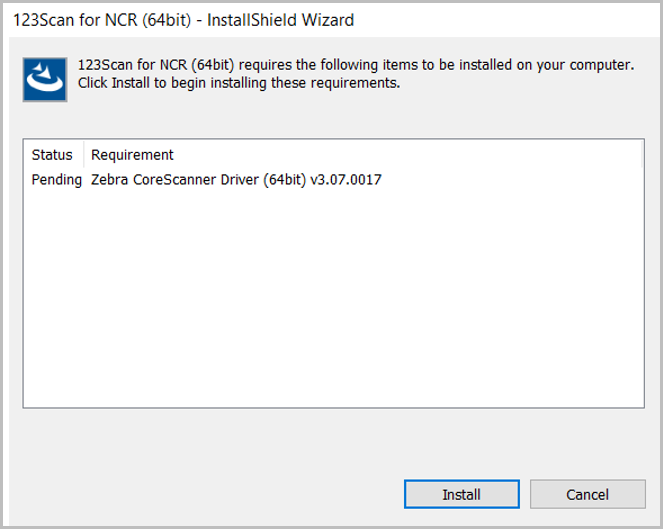Viewport: 663px width, 529px height.
Task: Click the divider between Status and Requirement headers
Action: point(84,155)
